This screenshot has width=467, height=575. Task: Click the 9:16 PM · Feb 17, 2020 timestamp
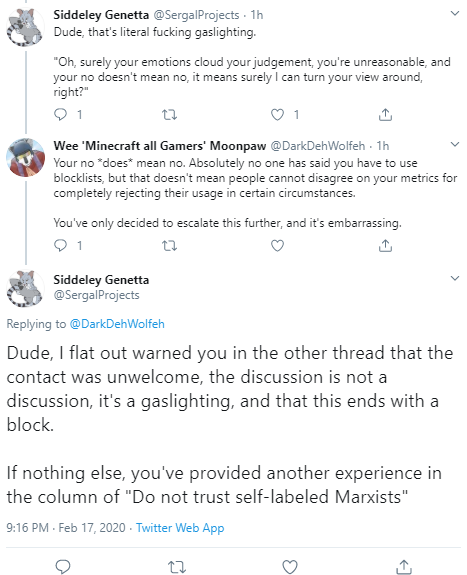tap(66, 528)
